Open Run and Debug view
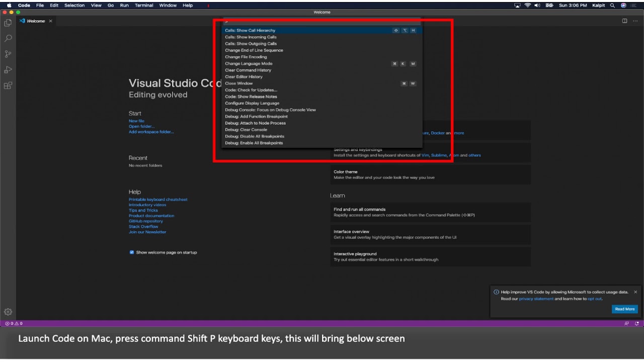Image resolution: width=644 pixels, height=362 pixels. (8, 69)
